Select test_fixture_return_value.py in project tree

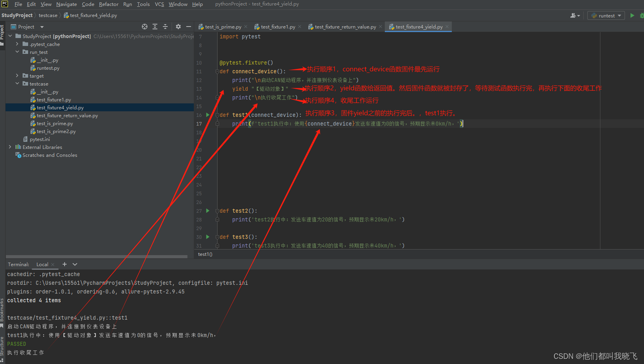[67, 115]
